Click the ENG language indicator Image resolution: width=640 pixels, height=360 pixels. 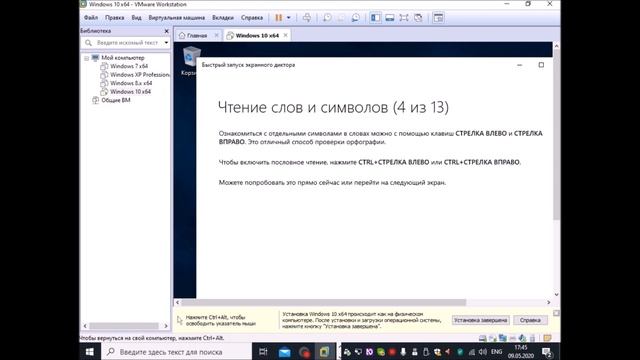pyautogui.click(x=496, y=352)
